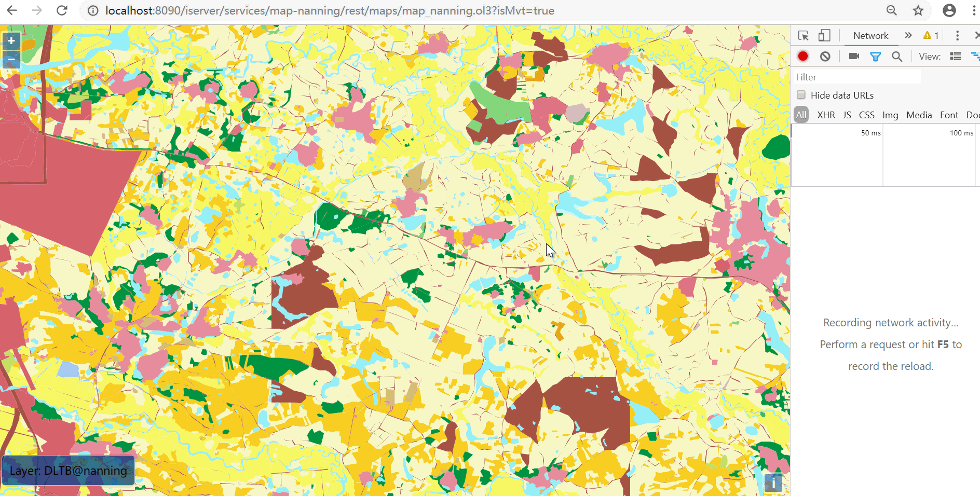Image resolution: width=980 pixels, height=496 pixels.
Task: Open the warnings count indicator
Action: (x=931, y=35)
